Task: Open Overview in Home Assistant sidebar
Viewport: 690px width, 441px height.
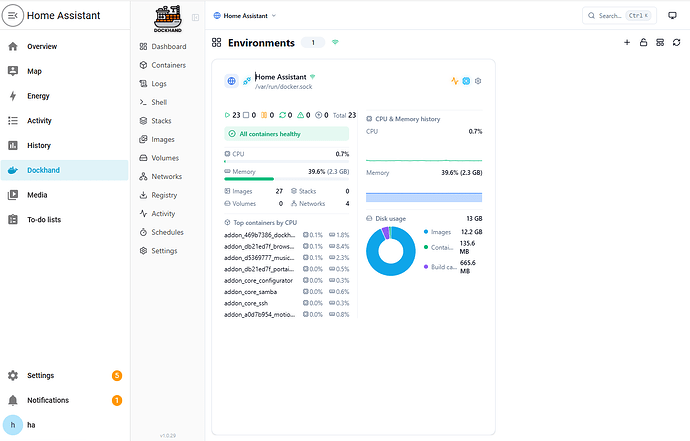Action: [x=65, y=46]
